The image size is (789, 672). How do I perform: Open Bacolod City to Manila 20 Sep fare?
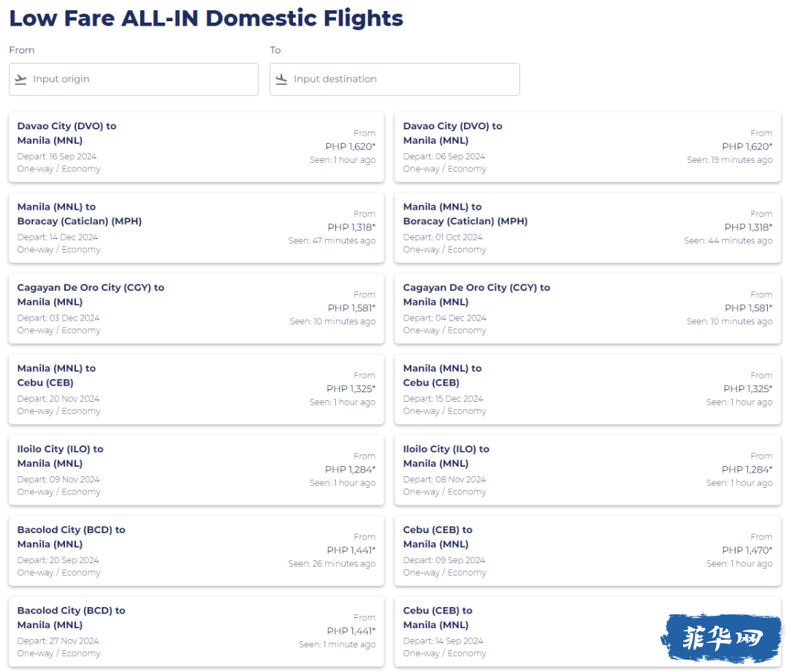pyautogui.click(x=196, y=551)
